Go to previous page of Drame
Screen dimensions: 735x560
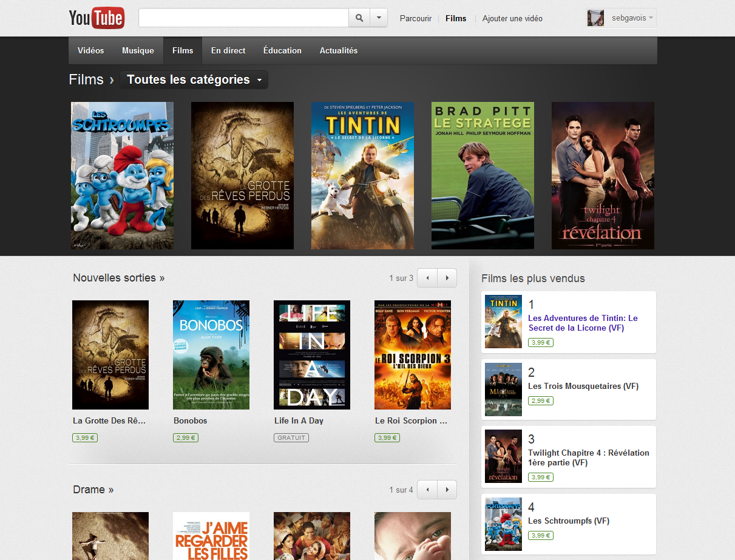coord(427,490)
